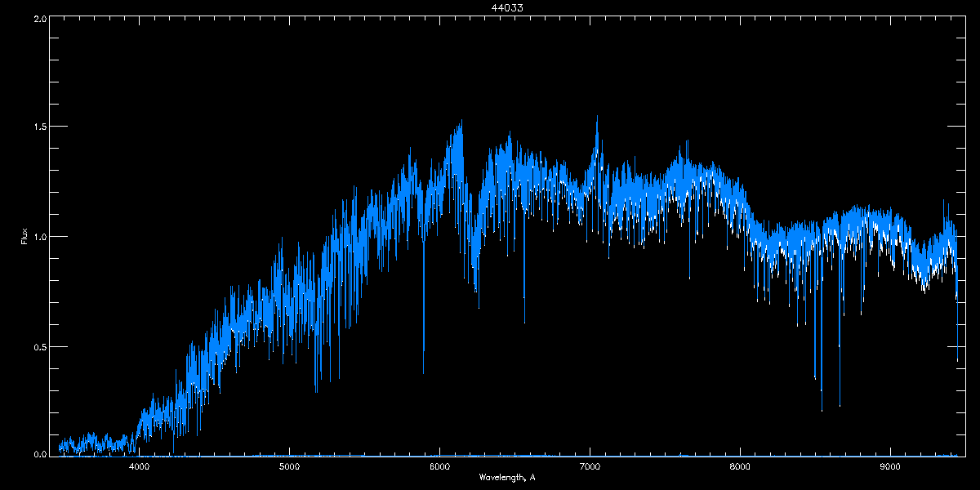The image size is (980, 490).
Task: Click the 1.5 flux tick label
Action: (39, 127)
